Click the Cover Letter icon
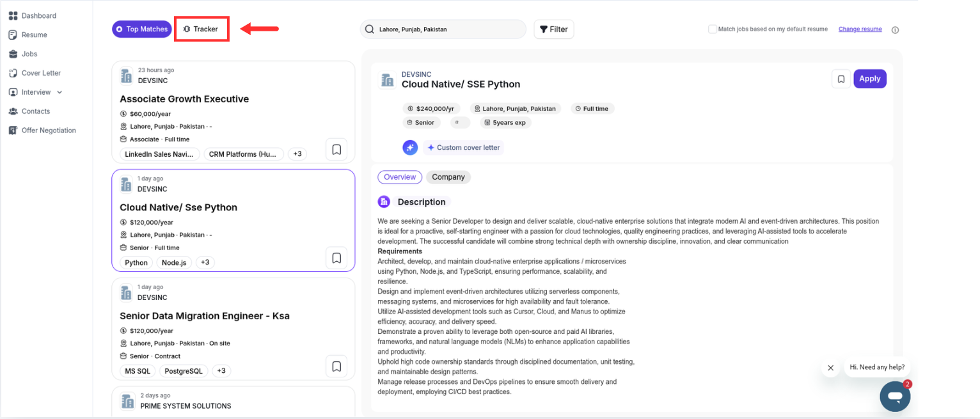980x419 pixels. click(x=13, y=73)
